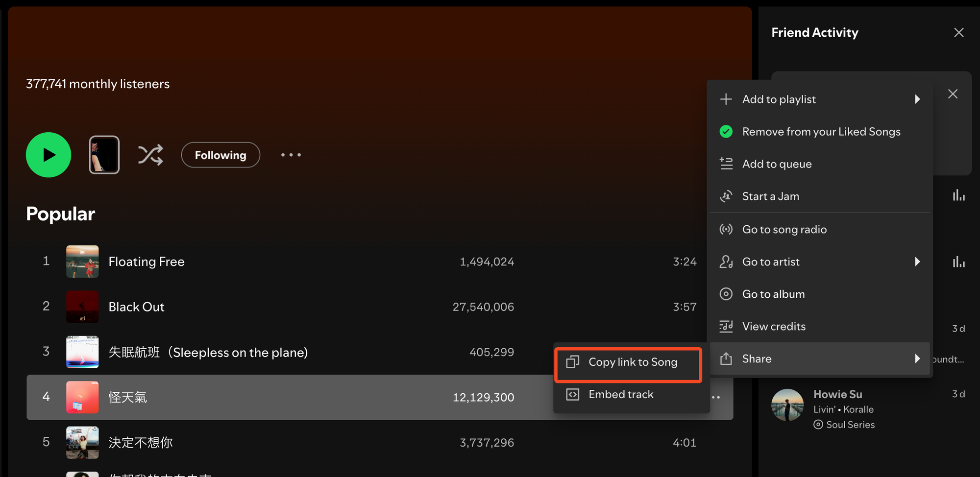Viewport: 980px width, 477px height.
Task: Open Howie Su's profile link
Action: (838, 394)
